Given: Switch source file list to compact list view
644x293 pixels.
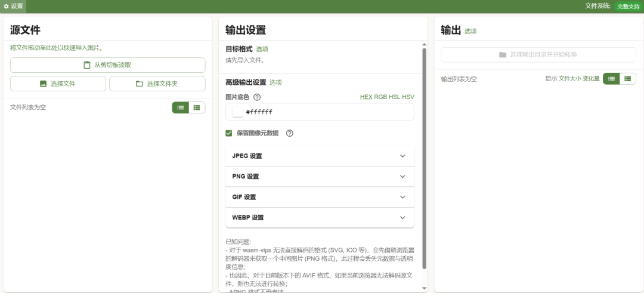Looking at the screenshot, I should [181, 107].
